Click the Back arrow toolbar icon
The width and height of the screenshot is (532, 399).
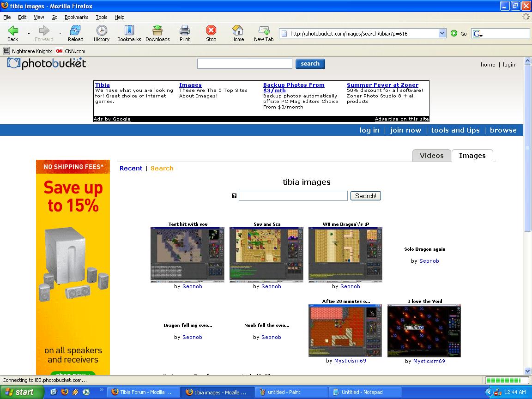pyautogui.click(x=13, y=31)
